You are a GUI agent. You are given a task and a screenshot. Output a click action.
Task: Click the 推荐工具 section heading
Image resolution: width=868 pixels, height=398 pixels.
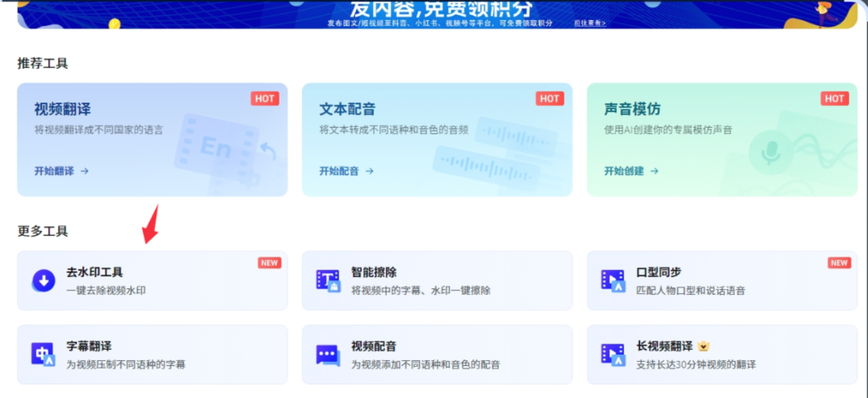coord(42,63)
